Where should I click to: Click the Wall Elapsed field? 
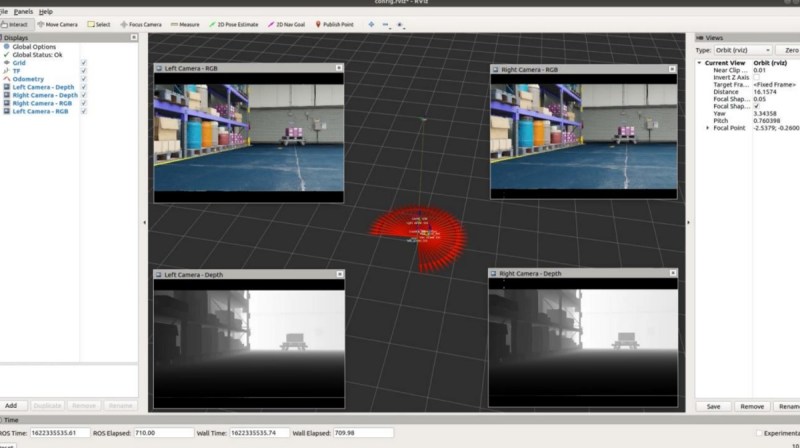tap(363, 433)
